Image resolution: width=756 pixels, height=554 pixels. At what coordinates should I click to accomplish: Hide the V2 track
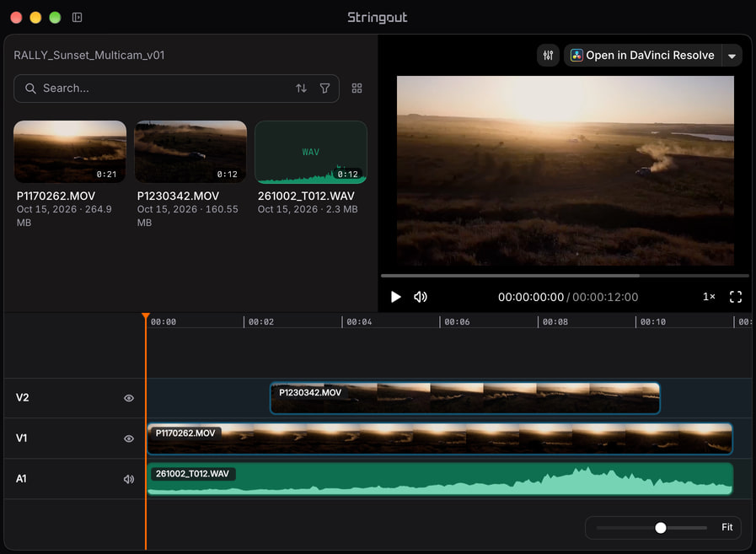point(129,398)
